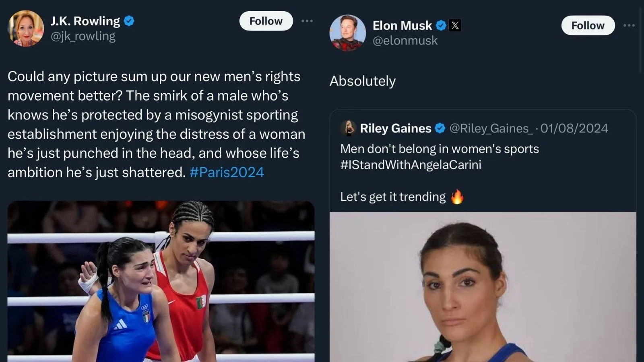Click the Riley Gaines display name
The width and height of the screenshot is (644, 362).
point(395,128)
